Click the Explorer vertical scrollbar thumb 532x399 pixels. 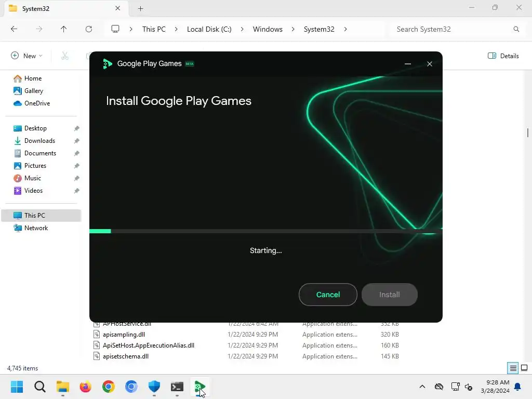(x=528, y=132)
